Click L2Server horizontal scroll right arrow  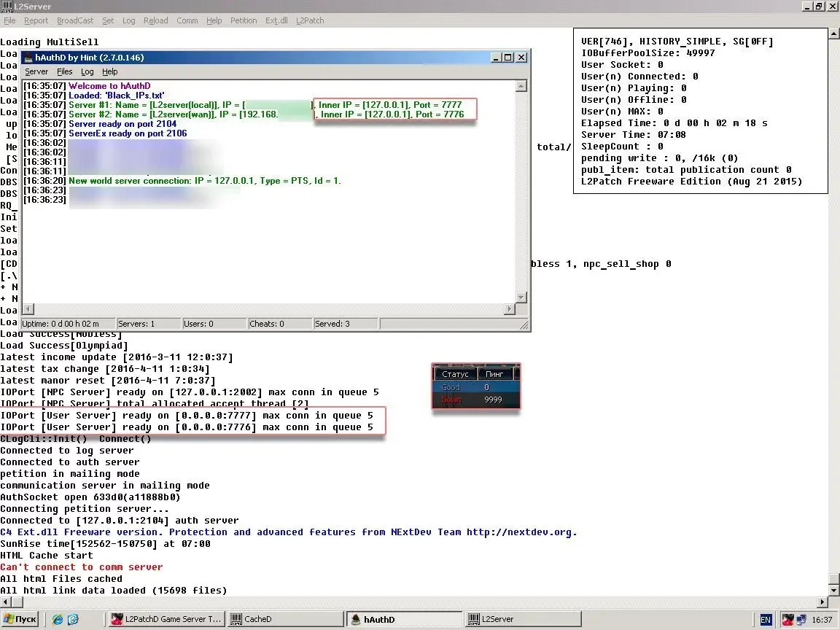[x=823, y=602]
